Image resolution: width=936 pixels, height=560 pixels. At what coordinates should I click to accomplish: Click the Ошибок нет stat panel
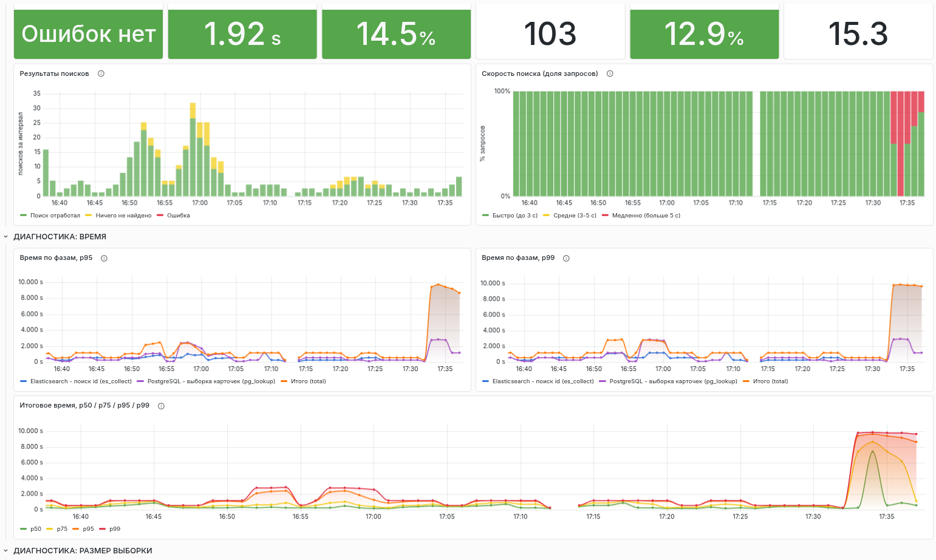(x=89, y=34)
